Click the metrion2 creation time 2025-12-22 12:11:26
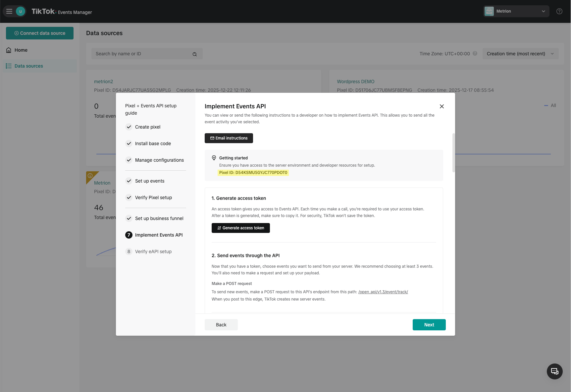The width and height of the screenshot is (571, 392). click(214, 90)
